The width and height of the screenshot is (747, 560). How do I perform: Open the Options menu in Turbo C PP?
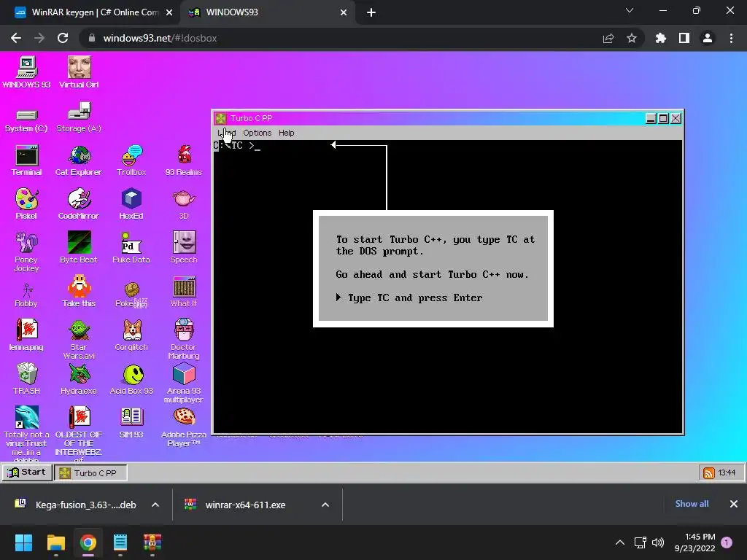coord(258,133)
